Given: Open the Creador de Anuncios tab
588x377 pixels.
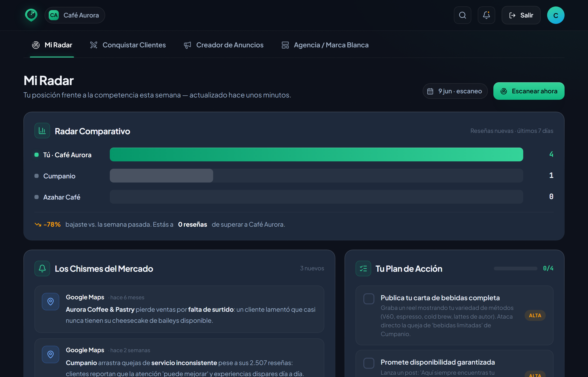Looking at the screenshot, I should tap(223, 45).
